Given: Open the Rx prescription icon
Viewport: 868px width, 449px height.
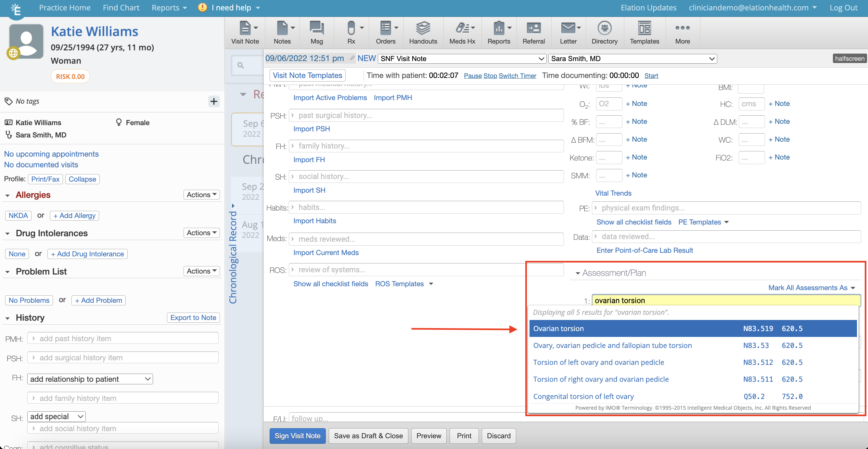Looking at the screenshot, I should click(x=351, y=28).
